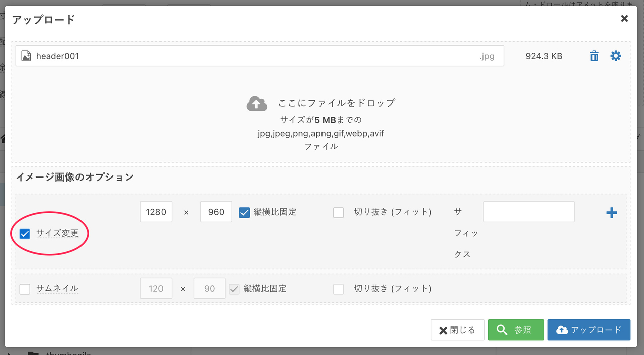This screenshot has width=644, height=355.
Task: Click the blue アップロード button
Action: tap(589, 330)
